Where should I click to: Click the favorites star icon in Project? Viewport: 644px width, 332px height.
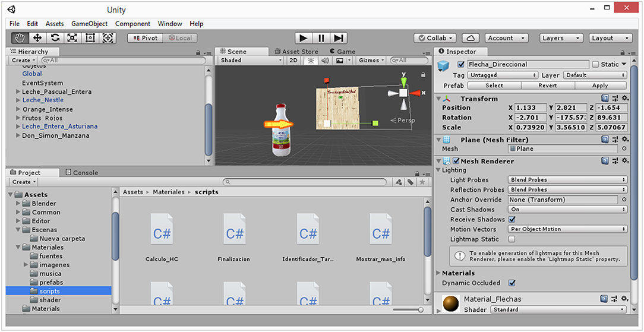click(422, 182)
